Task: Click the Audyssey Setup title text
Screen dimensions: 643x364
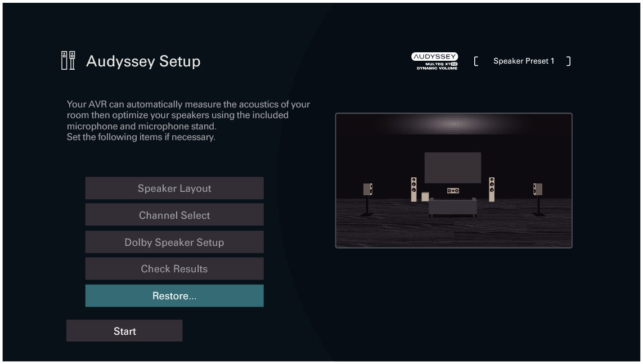Action: pos(143,61)
